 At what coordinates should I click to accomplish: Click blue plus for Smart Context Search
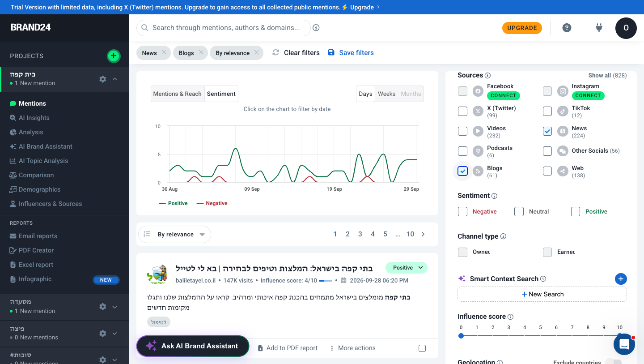pyautogui.click(x=621, y=279)
